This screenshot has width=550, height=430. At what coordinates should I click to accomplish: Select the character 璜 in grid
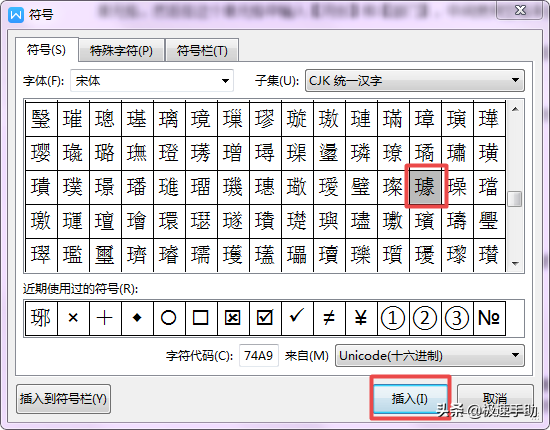coord(489,153)
